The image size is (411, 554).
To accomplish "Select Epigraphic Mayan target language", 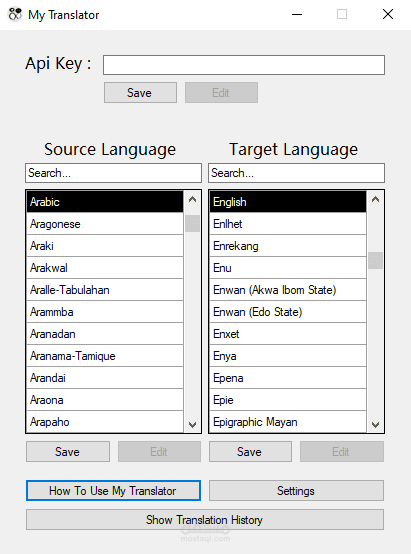I will [x=288, y=422].
